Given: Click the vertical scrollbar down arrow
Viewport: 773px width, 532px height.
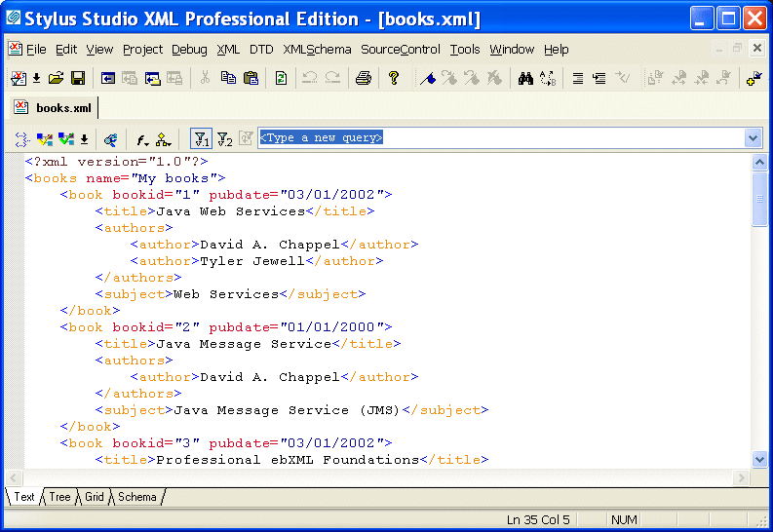Looking at the screenshot, I should tap(760, 459).
